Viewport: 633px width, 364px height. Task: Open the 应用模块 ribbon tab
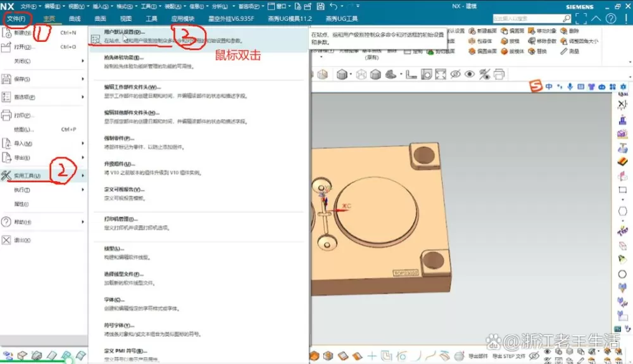[x=182, y=18]
